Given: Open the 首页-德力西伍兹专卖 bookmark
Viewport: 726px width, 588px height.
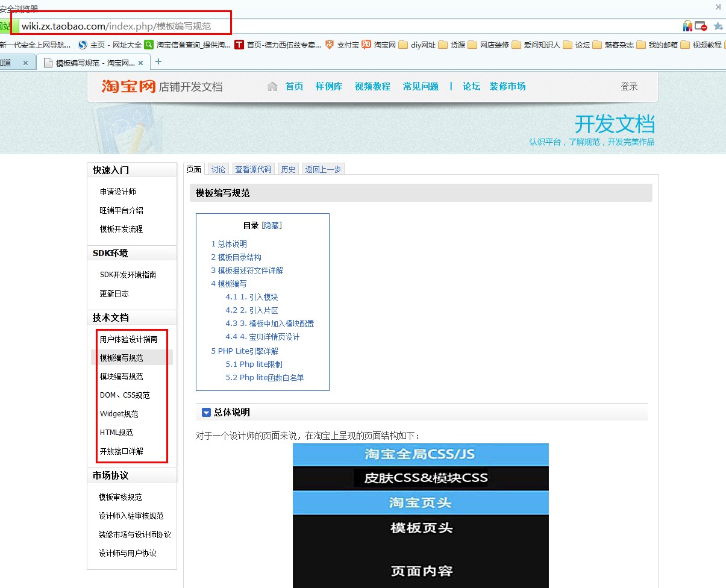Looking at the screenshot, I should [x=278, y=45].
